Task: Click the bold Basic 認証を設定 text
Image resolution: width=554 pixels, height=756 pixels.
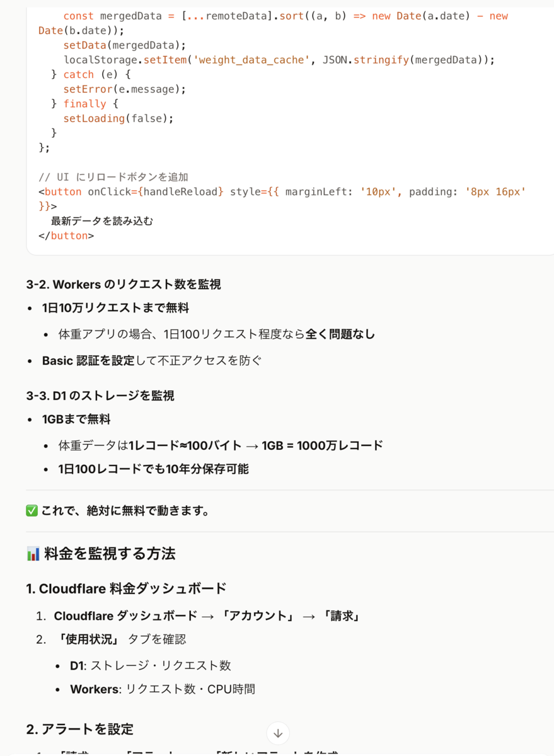Action: (88, 361)
